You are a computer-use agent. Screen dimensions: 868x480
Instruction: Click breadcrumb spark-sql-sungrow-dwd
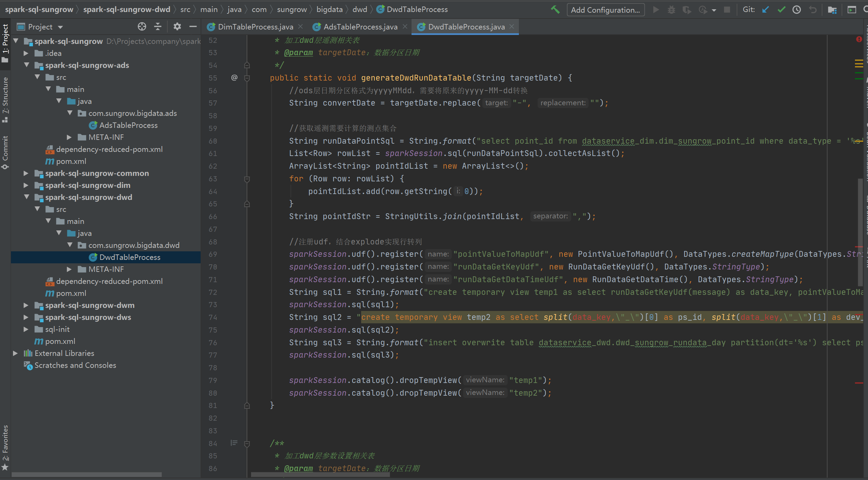click(127, 9)
